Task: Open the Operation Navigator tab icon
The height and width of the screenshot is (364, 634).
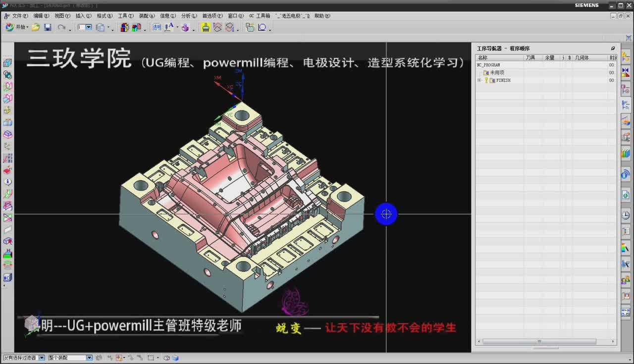Action: point(626,105)
